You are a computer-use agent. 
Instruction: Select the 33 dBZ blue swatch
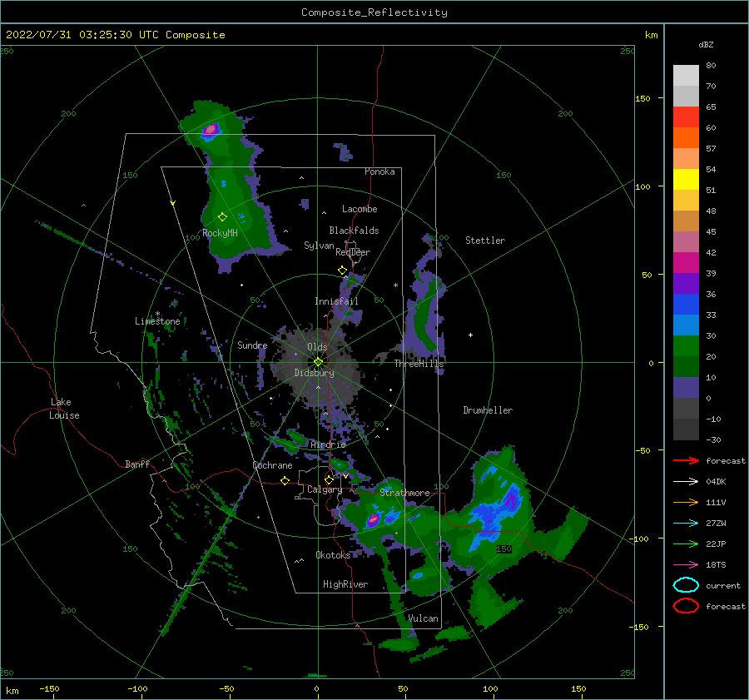pyautogui.click(x=686, y=304)
